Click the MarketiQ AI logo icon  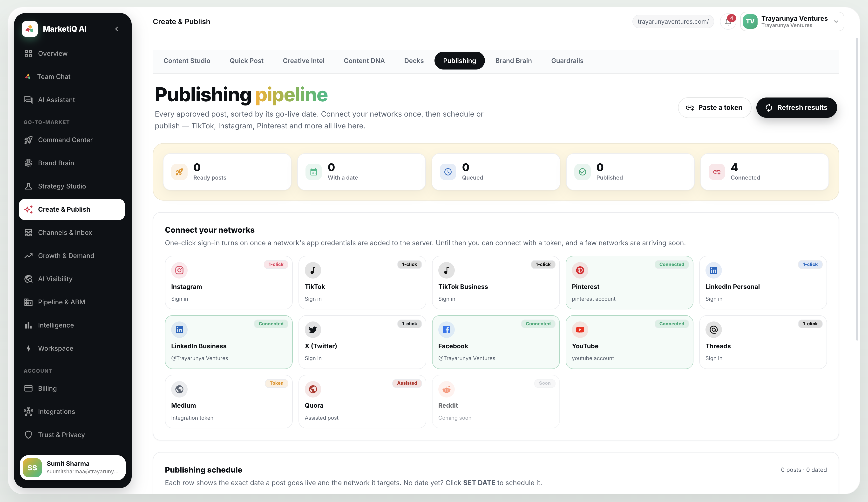[x=30, y=29]
